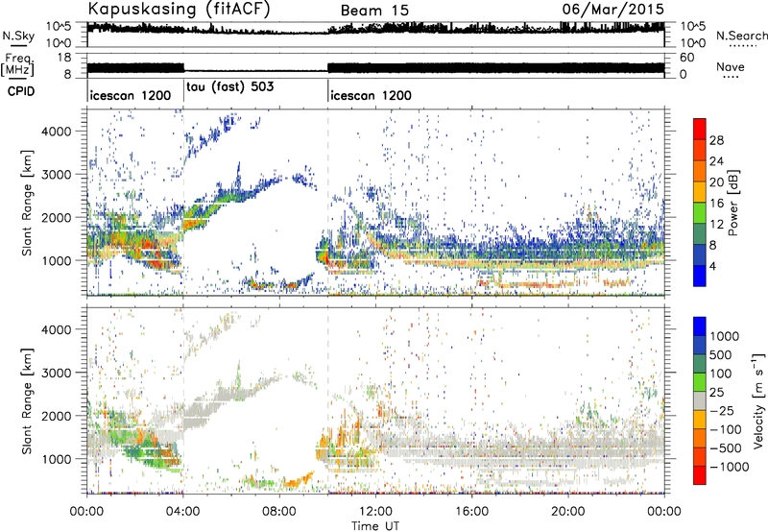This screenshot has height=532, width=768.
Task: Click the 60 tick on Nave axis
Action: tap(686, 58)
